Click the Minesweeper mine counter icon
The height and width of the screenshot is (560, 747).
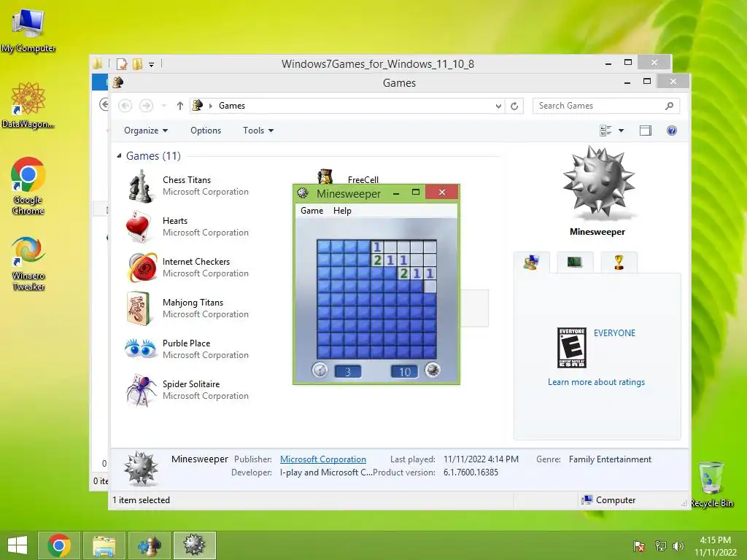433,370
